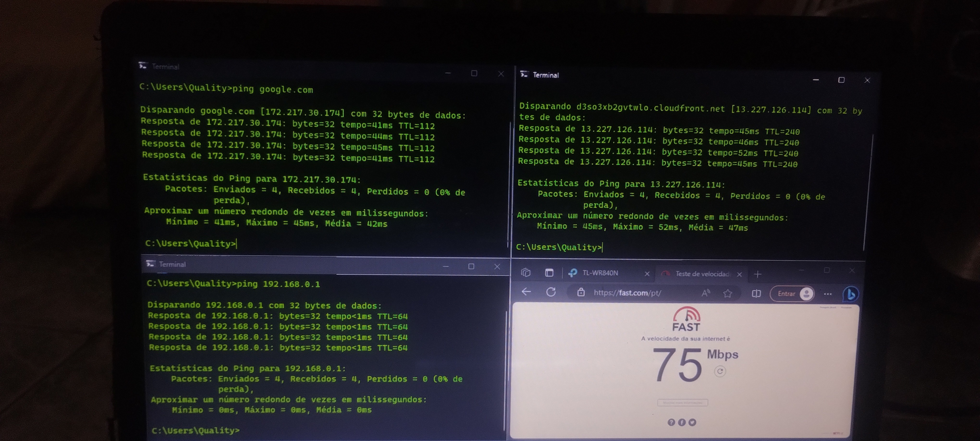Restart the speed test with retry icon
This screenshot has width=980, height=441.
720,371
